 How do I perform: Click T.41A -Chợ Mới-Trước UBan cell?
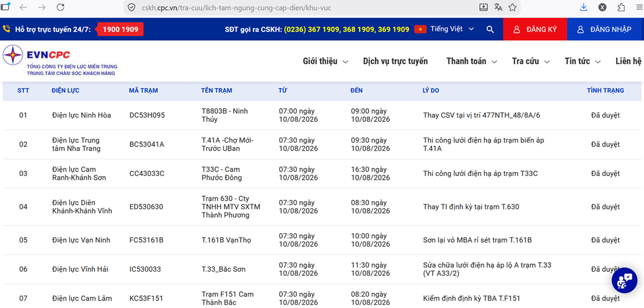tap(228, 145)
